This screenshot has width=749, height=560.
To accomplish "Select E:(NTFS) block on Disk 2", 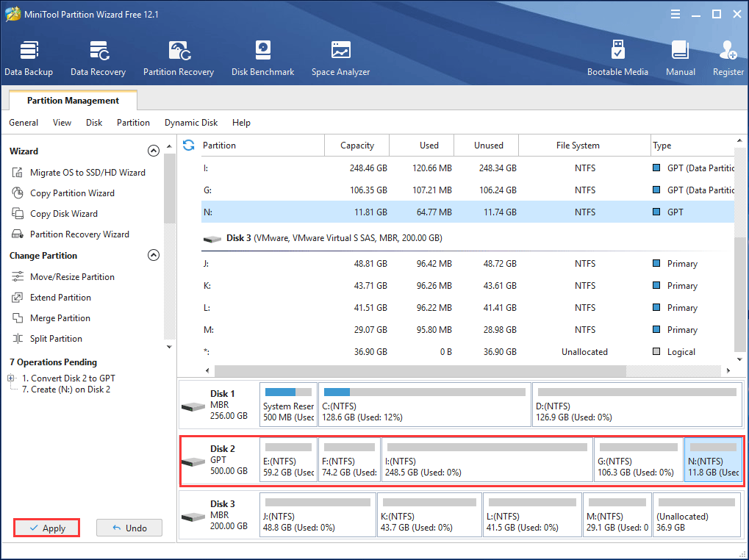I will coord(289,459).
